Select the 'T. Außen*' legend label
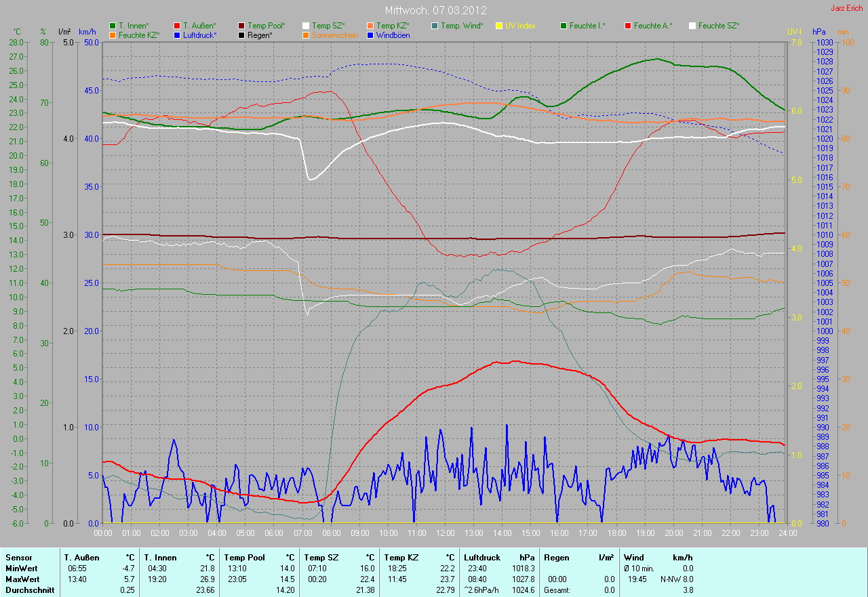 (x=199, y=26)
